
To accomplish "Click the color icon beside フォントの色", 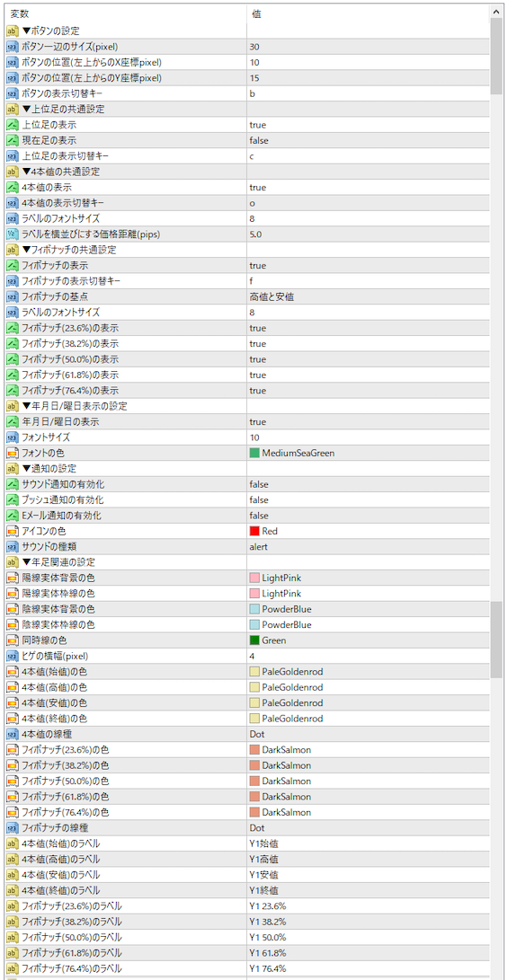I will [x=13, y=453].
